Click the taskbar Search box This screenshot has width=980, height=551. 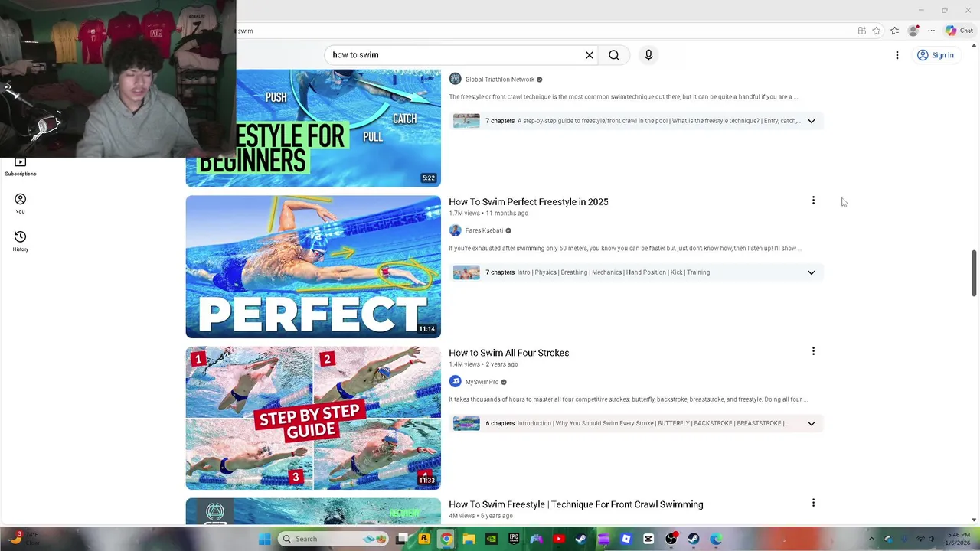(334, 539)
